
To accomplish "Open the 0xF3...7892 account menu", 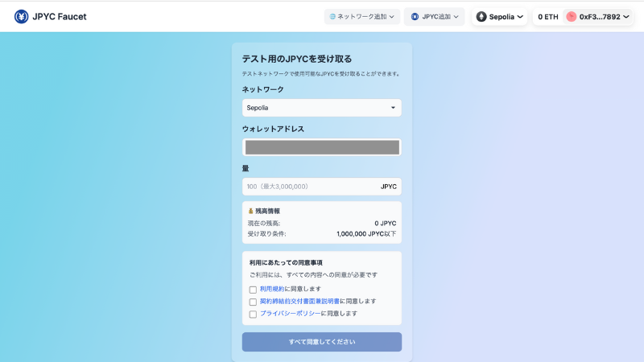I will coord(598,17).
